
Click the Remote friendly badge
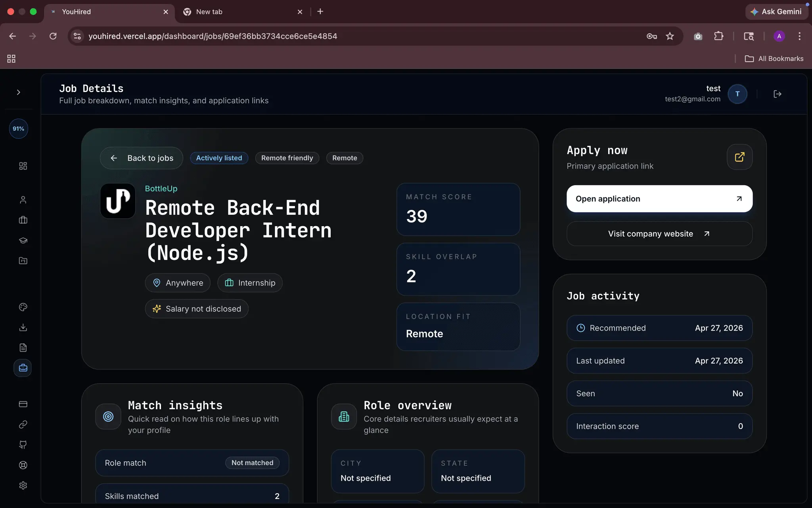tap(287, 158)
